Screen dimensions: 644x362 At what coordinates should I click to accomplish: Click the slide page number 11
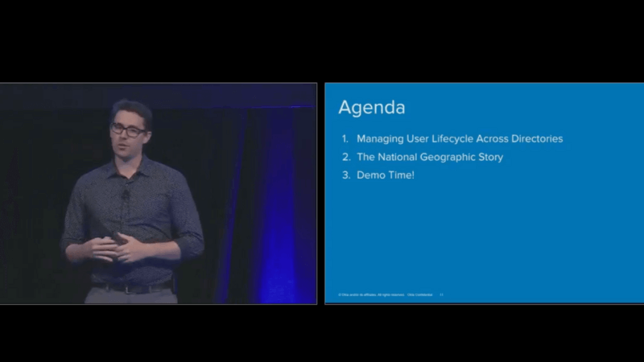(441, 295)
